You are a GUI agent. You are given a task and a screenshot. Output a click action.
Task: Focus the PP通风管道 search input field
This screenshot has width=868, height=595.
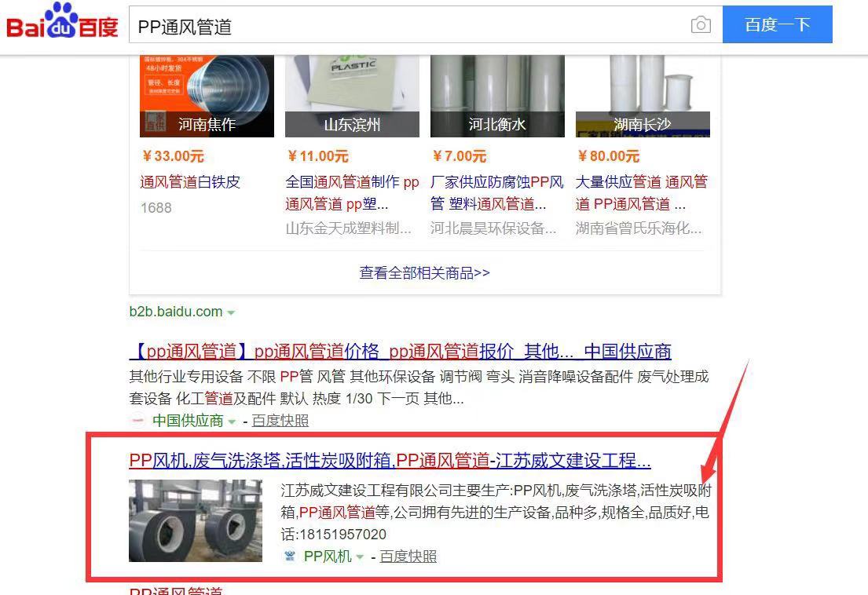click(x=409, y=25)
